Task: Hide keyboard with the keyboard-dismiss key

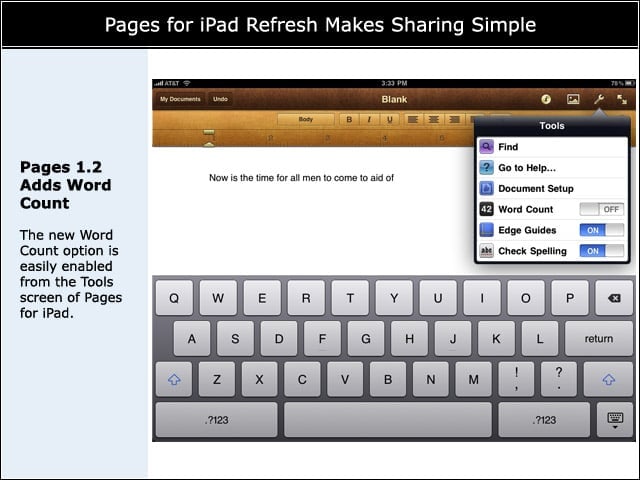Action: click(615, 420)
